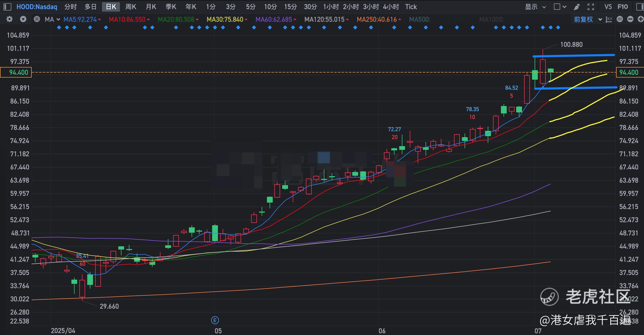This screenshot has width=644, height=335.
Task: Open indicator settings gear icon
Action: 9,19
